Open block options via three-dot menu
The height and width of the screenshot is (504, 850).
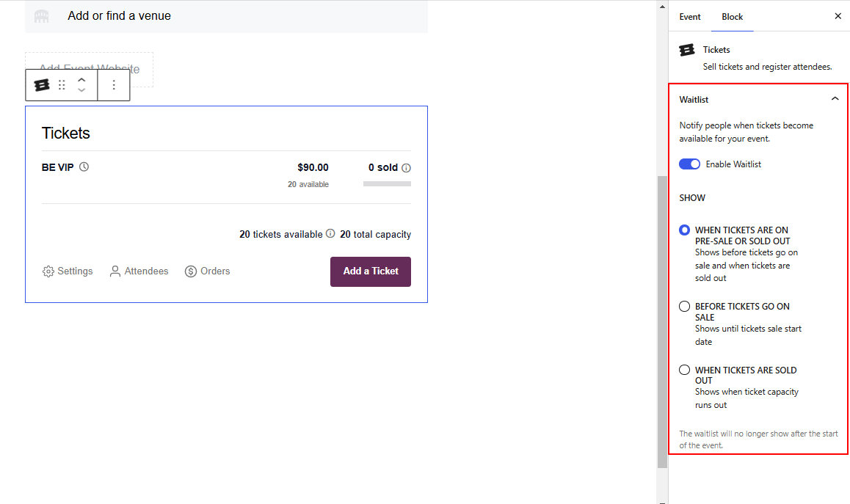114,84
